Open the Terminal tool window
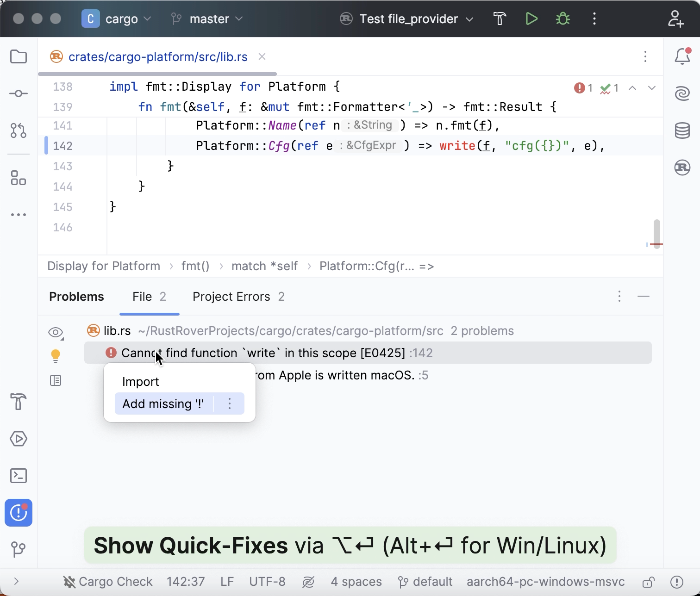Screen dimensions: 700x596 pos(18,476)
